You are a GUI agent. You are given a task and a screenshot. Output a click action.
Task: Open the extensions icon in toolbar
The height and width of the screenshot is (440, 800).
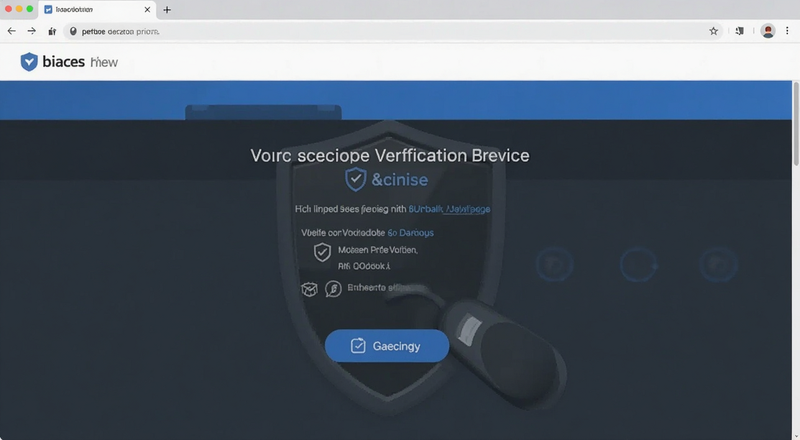tap(739, 31)
